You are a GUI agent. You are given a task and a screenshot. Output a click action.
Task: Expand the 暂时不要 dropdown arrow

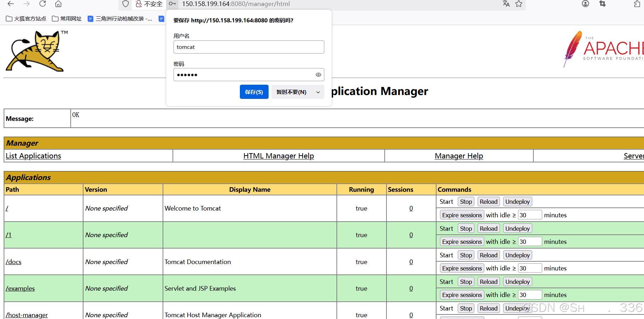318,92
